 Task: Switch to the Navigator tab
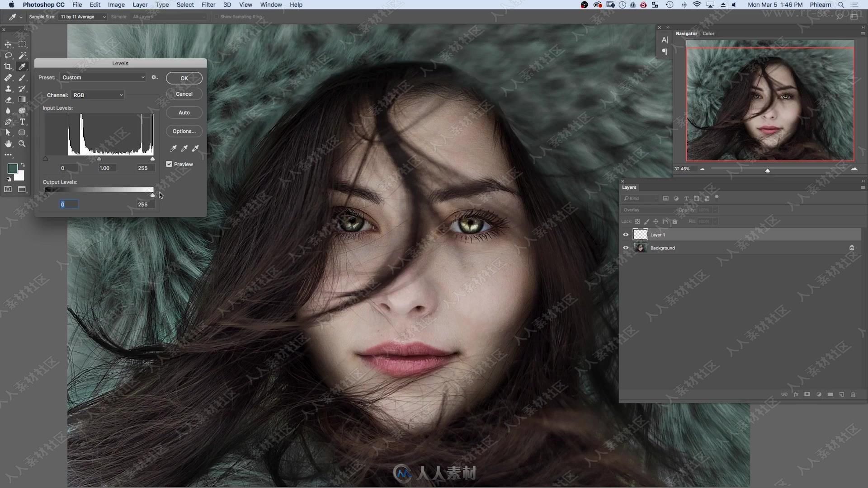pyautogui.click(x=686, y=33)
